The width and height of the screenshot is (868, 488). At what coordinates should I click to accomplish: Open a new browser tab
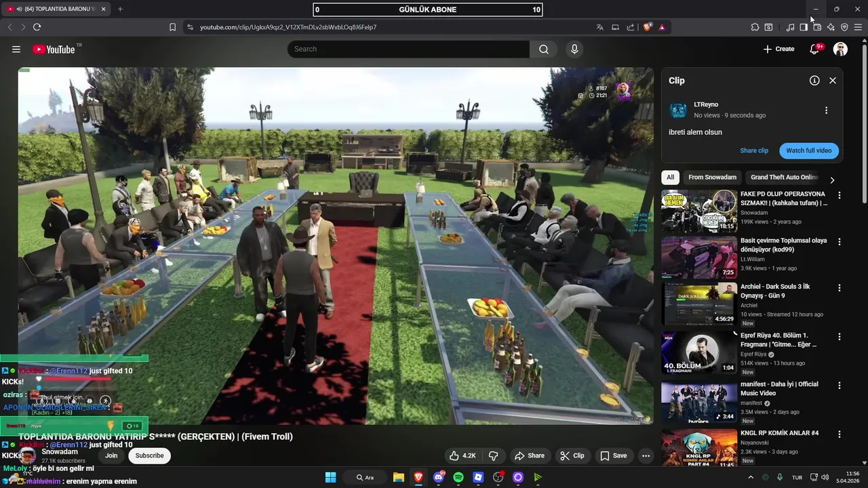(120, 9)
